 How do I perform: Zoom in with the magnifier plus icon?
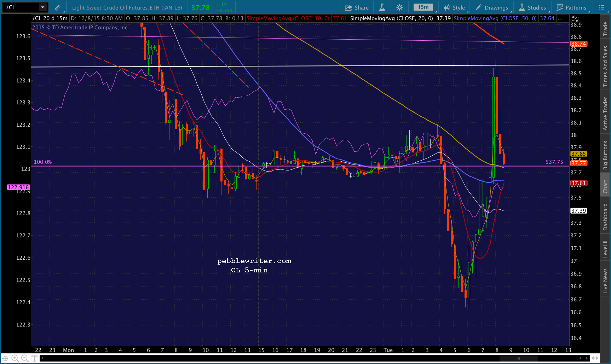[x=15, y=358]
